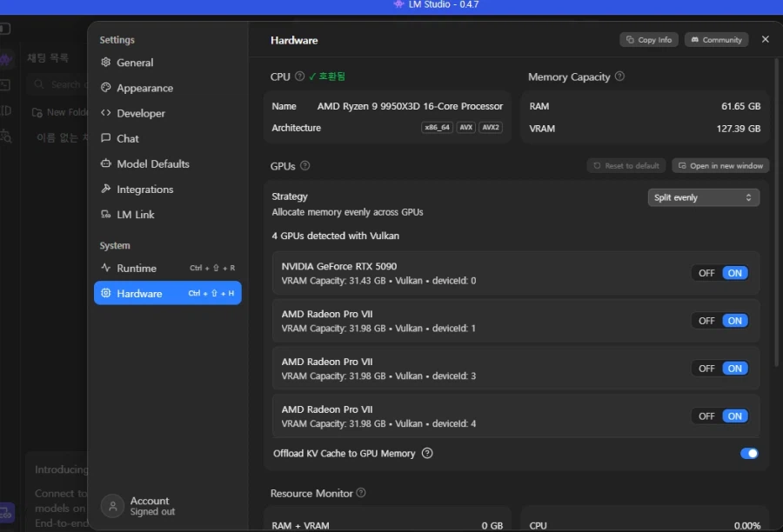Viewport: 783px width, 532px height.
Task: Disable Offload KV Cache to GPU Memory
Action: 748,453
